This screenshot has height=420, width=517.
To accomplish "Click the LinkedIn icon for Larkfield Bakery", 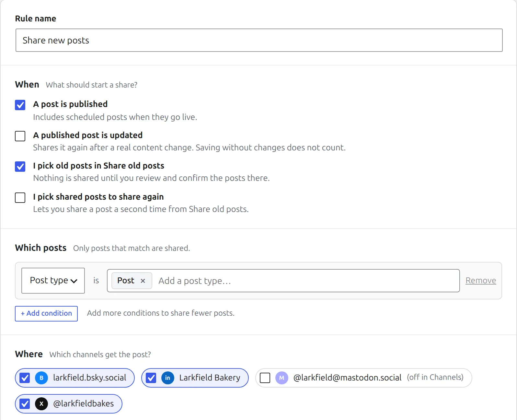I will pos(168,378).
